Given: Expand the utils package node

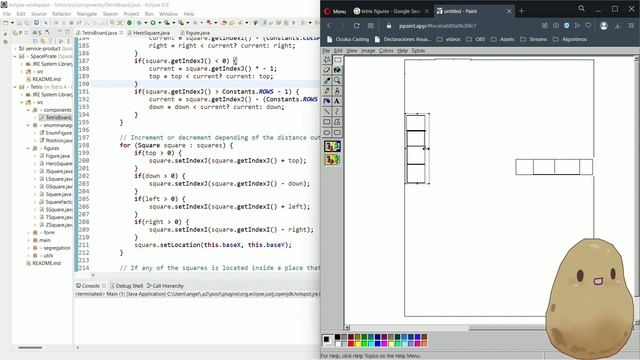Looking at the screenshot, I should (29, 256).
